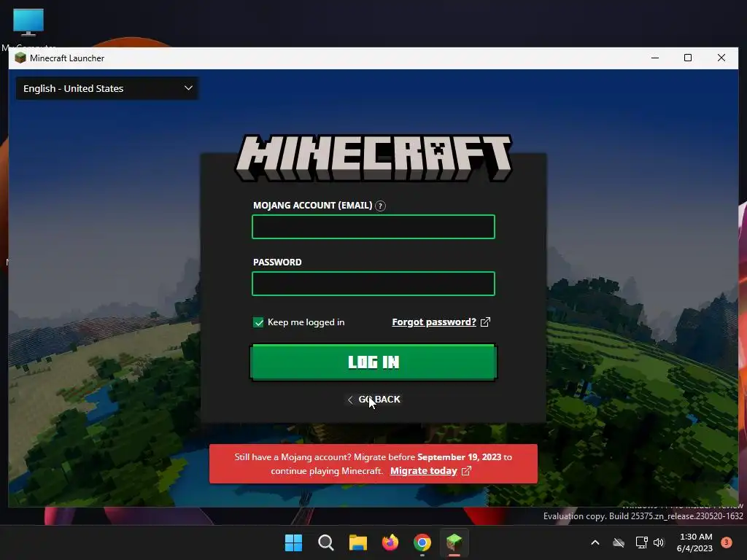Click the Minecraft Launcher title bar block icon
The image size is (747, 560).
(x=20, y=58)
